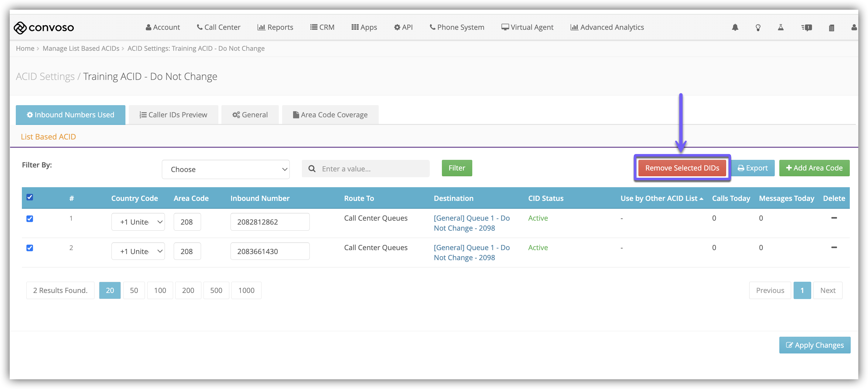868x389 pixels.
Task: Uncheck row 1 checkbox for 2082812862
Action: [x=30, y=219]
